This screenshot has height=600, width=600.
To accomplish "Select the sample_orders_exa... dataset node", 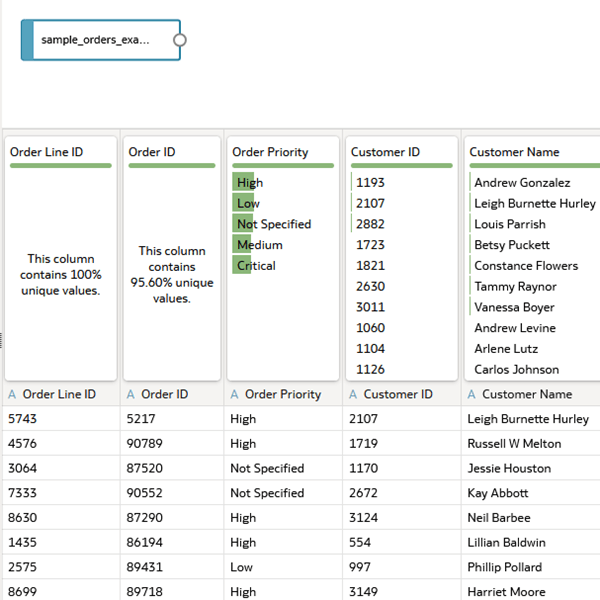I will [101, 40].
